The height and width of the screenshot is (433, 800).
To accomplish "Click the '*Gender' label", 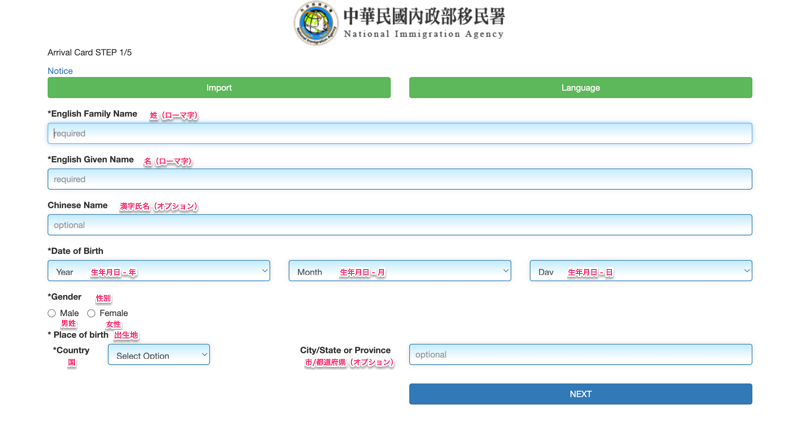I will click(64, 297).
